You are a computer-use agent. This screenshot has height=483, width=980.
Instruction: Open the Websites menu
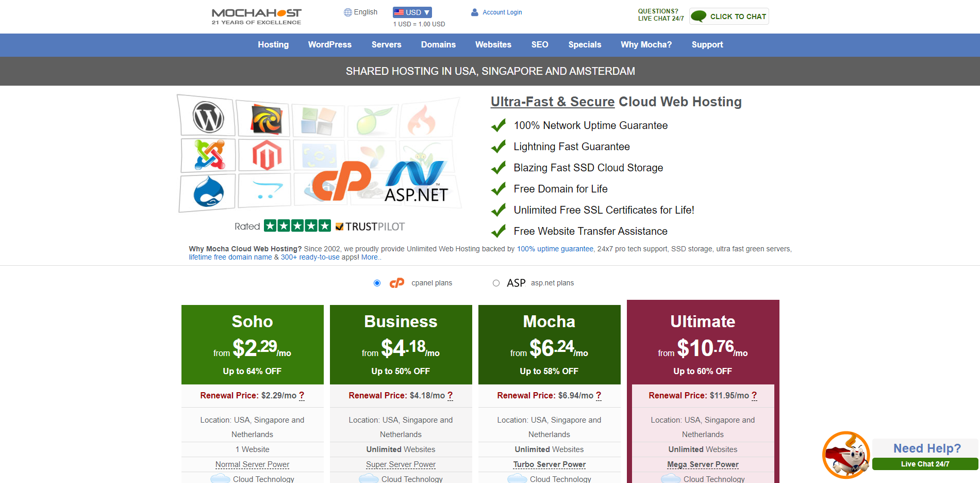pyautogui.click(x=493, y=45)
